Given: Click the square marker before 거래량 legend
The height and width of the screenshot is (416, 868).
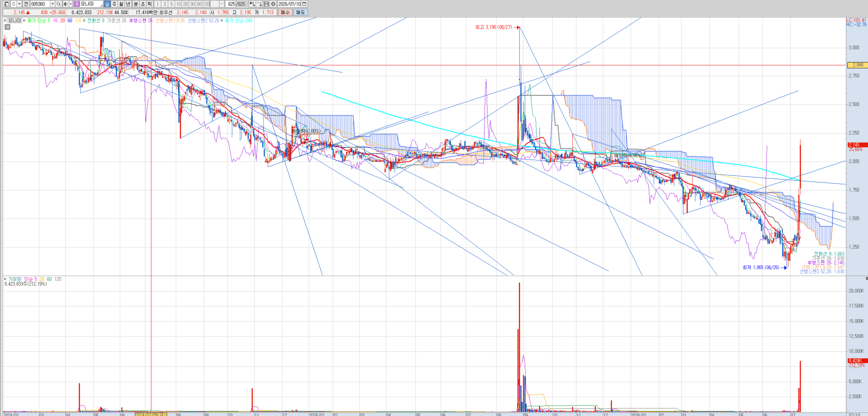Looking at the screenshot, I should [5, 279].
